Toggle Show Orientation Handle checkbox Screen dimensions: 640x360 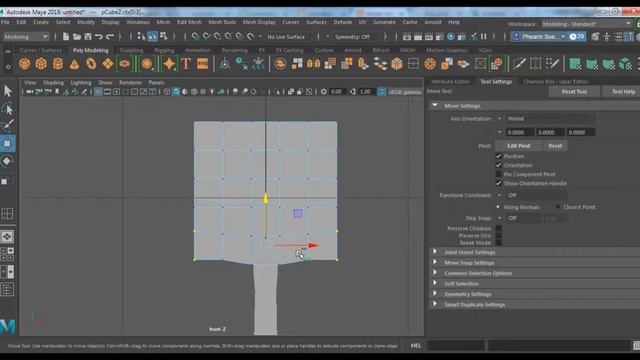coord(498,183)
